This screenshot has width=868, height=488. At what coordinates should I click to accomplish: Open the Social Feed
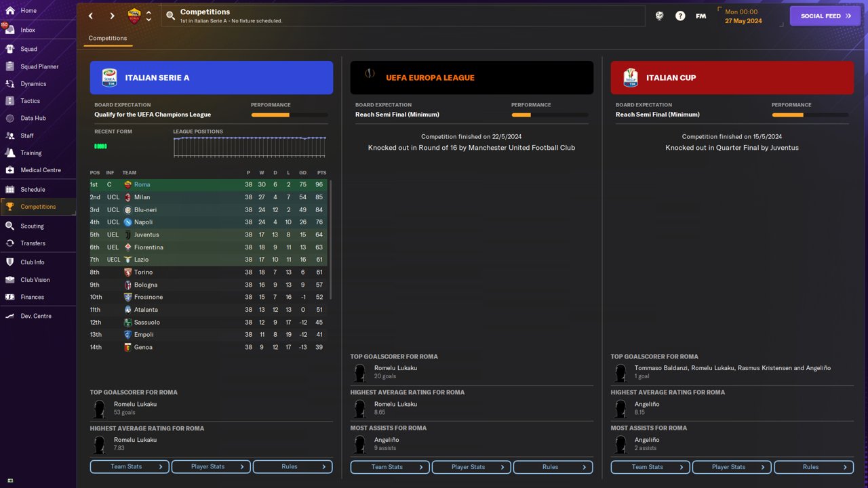pyautogui.click(x=825, y=16)
